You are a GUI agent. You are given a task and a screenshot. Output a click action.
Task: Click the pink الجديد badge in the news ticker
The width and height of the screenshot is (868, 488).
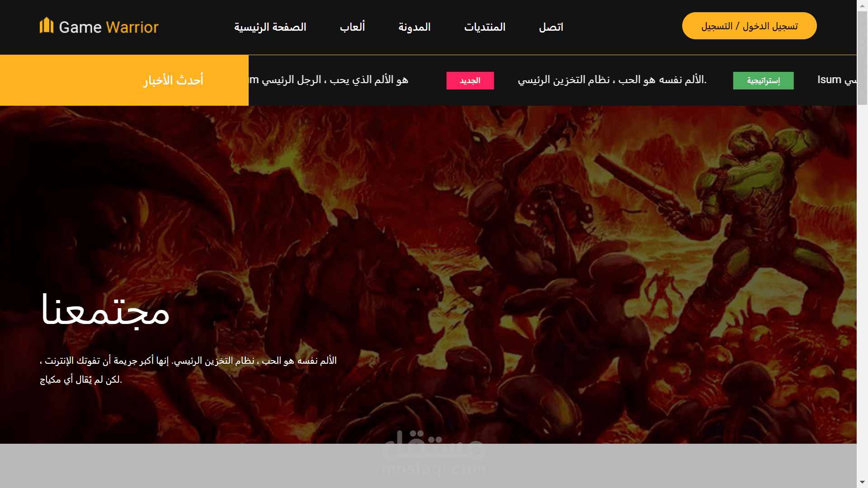[470, 81]
